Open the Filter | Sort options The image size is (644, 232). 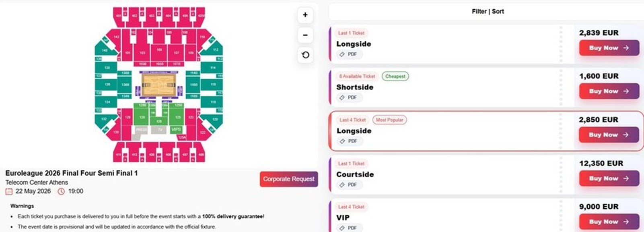tap(488, 12)
